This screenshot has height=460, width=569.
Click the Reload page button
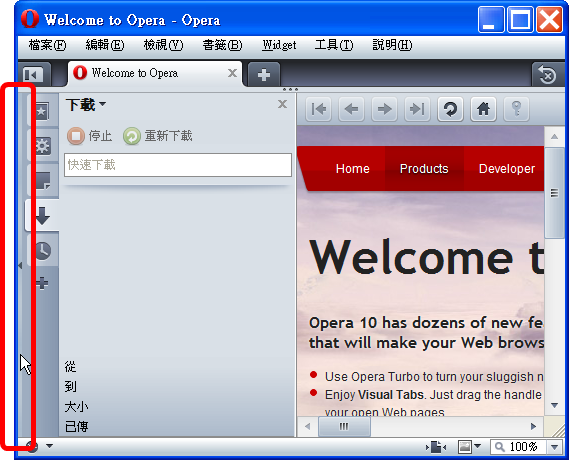[x=450, y=109]
